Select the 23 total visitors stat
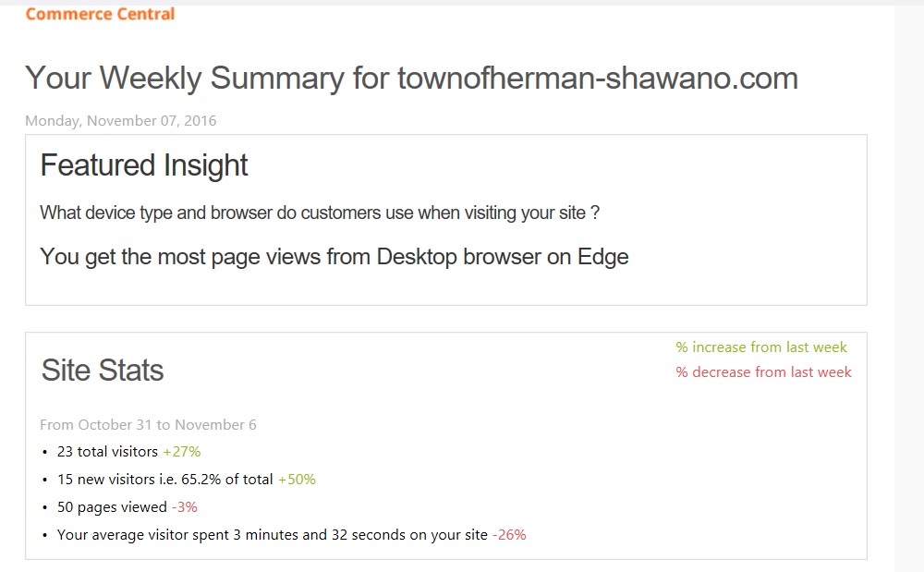 point(107,452)
